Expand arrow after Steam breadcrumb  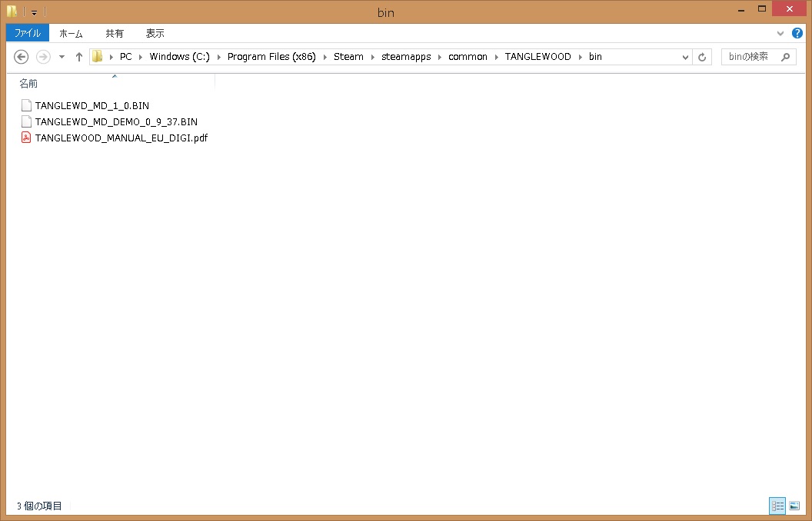coord(372,57)
